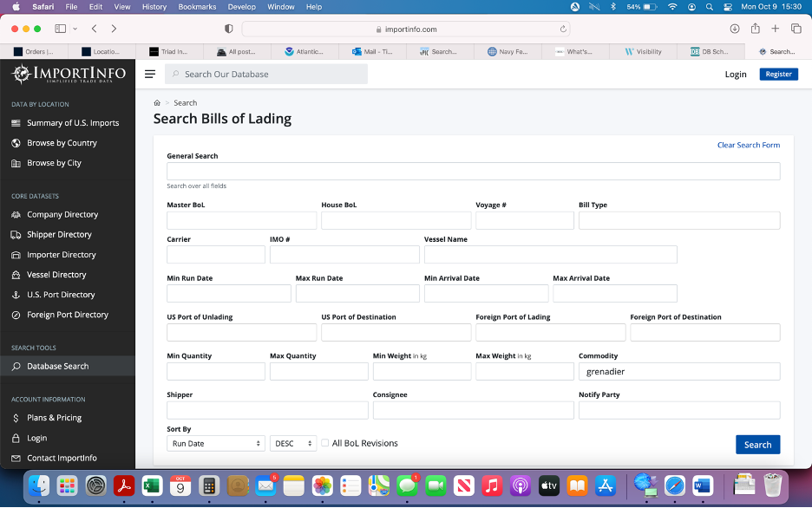Click the Max Weight input field
Viewport: 812px width, 508px height.
[x=525, y=371]
